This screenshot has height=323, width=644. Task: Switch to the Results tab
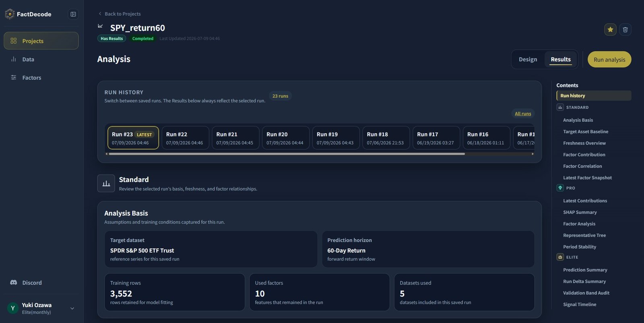[561, 59]
